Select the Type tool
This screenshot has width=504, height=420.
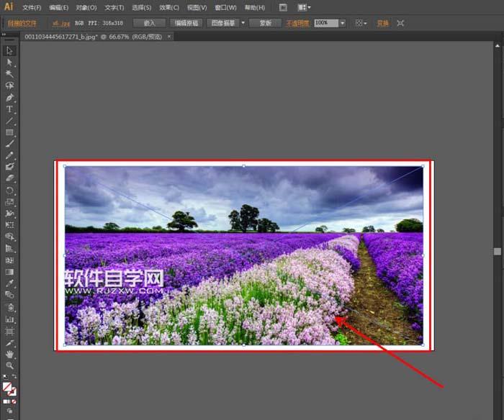pos(9,109)
